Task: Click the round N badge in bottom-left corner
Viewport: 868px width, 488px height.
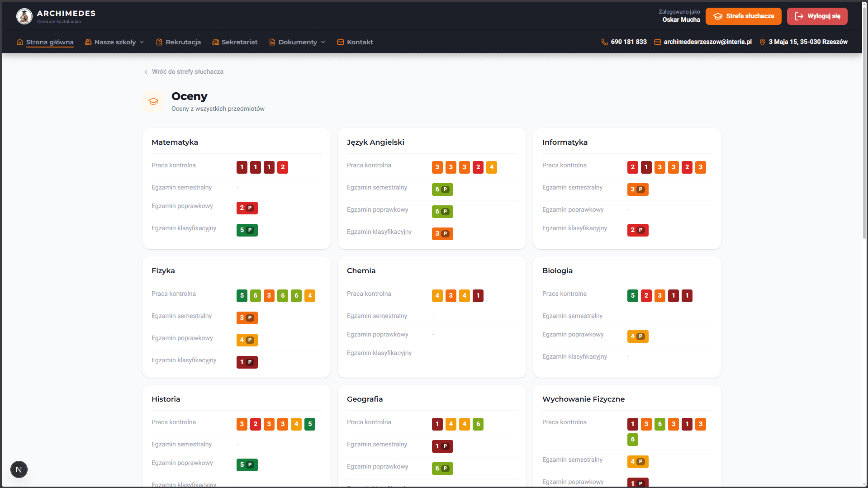Action: coord(19,469)
